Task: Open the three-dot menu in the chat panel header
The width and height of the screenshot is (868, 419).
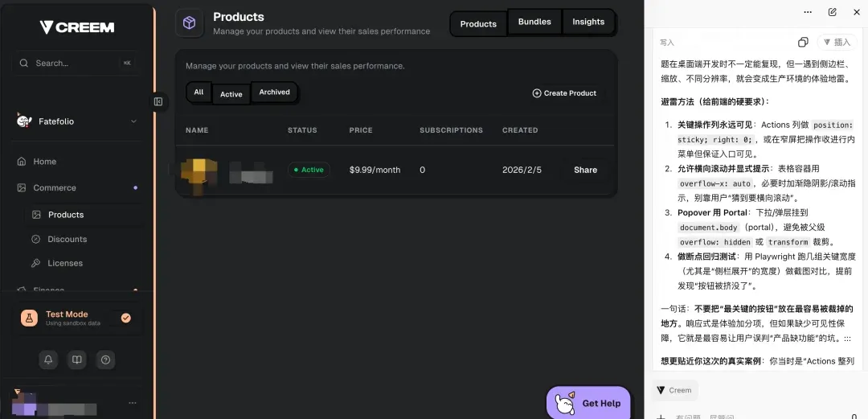Action: [x=808, y=12]
